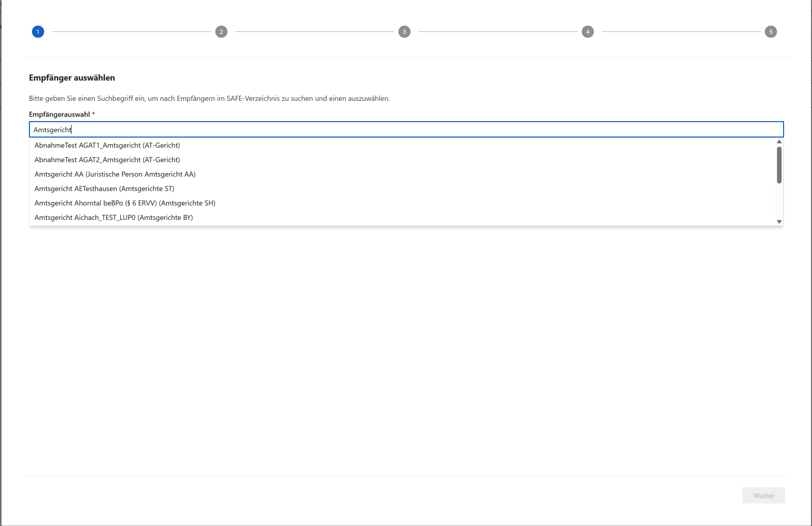Focus the Empfängerauswahl search field
Screen dimensions: 812x526
(x=406, y=130)
